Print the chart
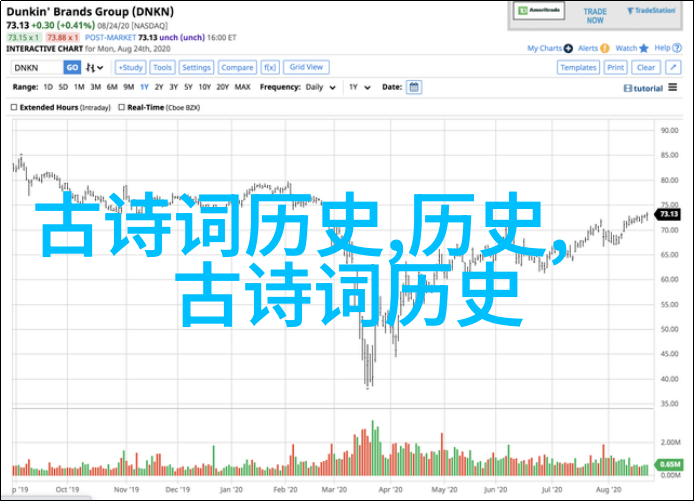The image size is (695, 502). coord(615,67)
